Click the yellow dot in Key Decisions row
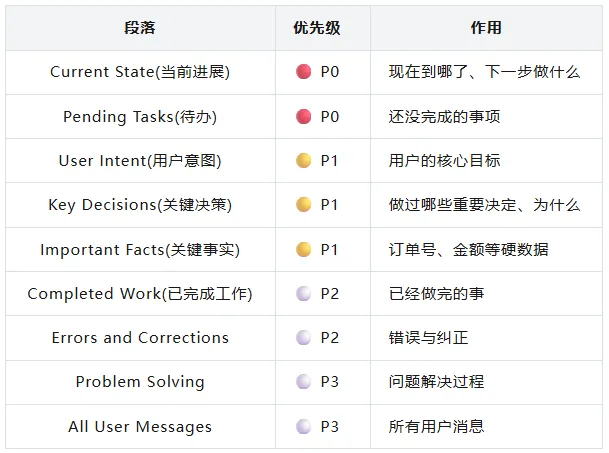This screenshot has width=609, height=453. pyautogui.click(x=303, y=204)
